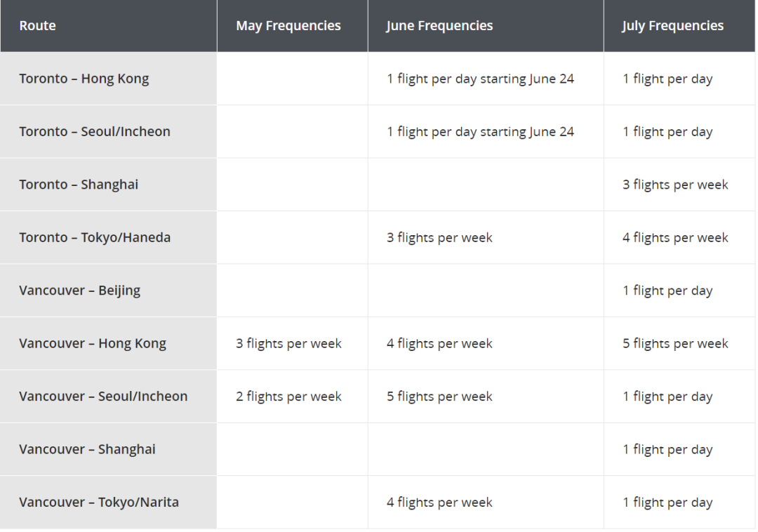Viewport: 758px width, 532px height.
Task: Select the Toronto – Tokyo/Haneda route cell
Action: 108,237
